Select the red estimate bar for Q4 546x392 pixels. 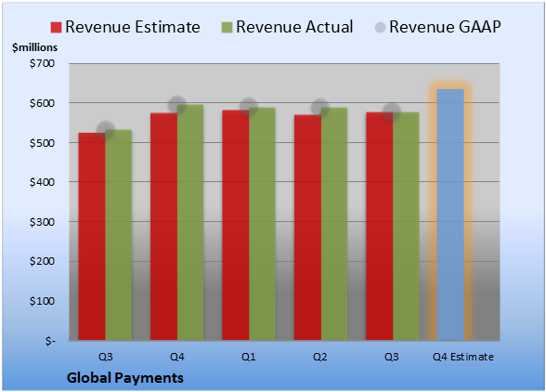pyautogui.click(x=163, y=227)
